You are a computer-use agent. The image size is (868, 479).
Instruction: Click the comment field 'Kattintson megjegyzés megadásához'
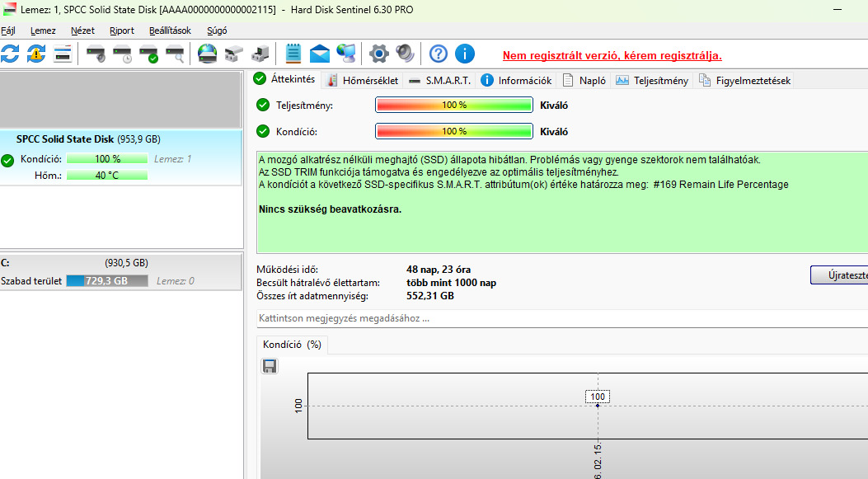[x=562, y=318]
